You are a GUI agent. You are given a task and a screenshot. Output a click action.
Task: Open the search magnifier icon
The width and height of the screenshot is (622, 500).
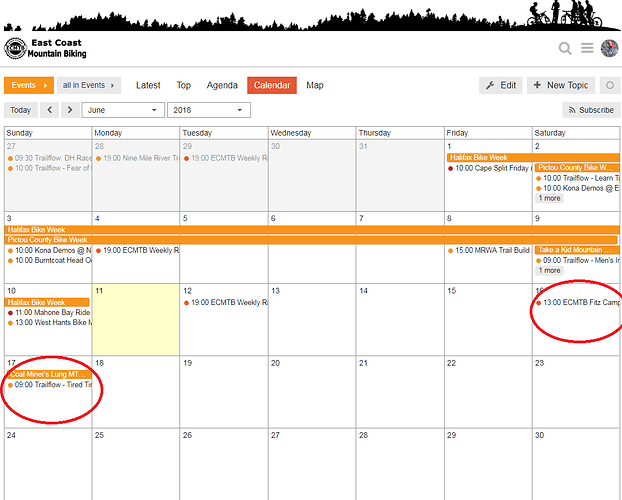[565, 48]
